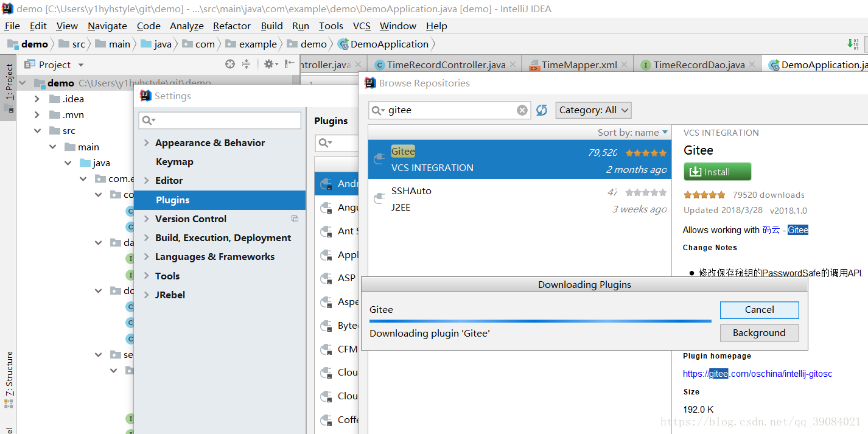Open the File menu

12,26
